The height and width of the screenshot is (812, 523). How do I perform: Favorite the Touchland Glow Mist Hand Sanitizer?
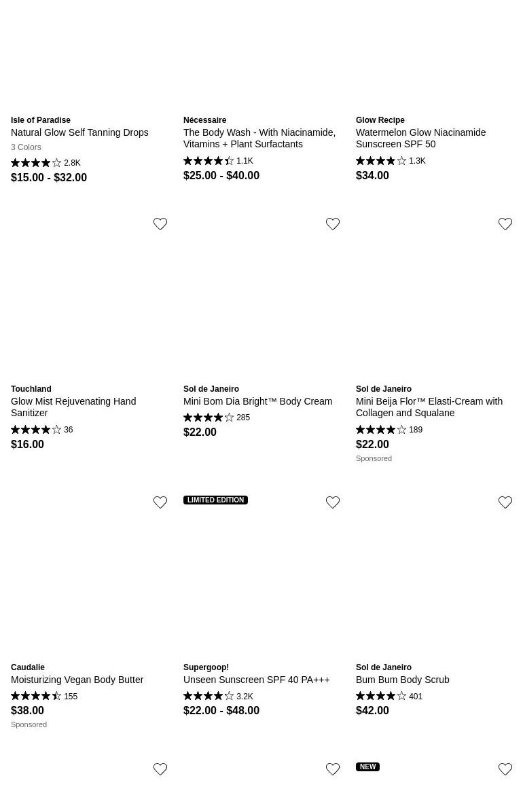pyautogui.click(x=160, y=224)
